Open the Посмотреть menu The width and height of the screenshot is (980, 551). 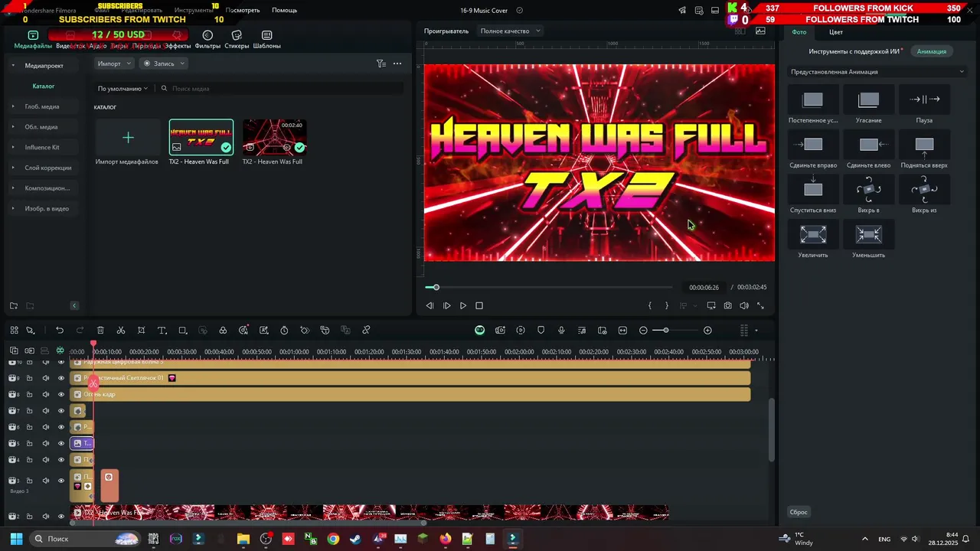click(243, 11)
